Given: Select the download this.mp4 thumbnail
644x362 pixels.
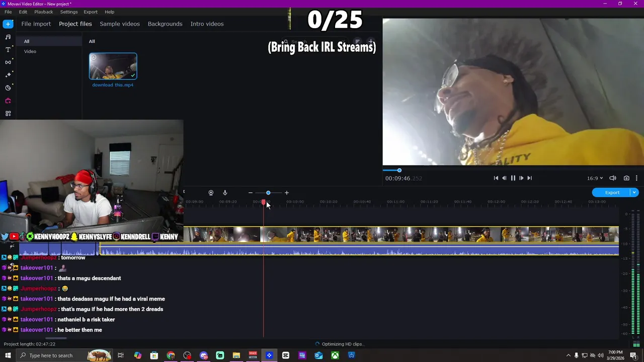Looking at the screenshot, I should tap(113, 66).
